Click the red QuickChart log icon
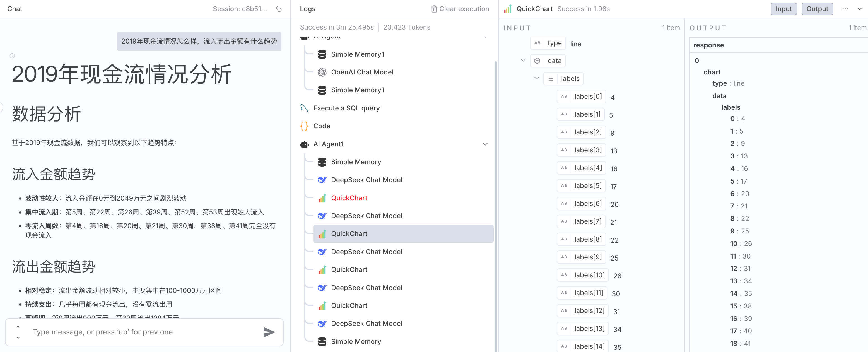The height and width of the screenshot is (352, 868). pyautogui.click(x=322, y=198)
